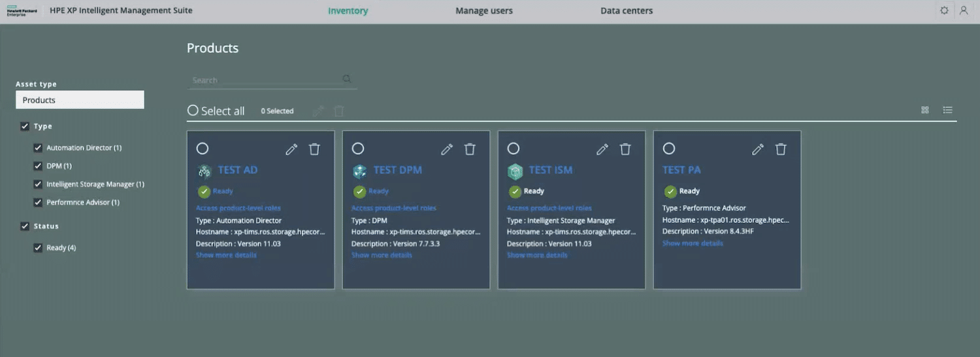Click the bulk delete trash icon
This screenshot has width=980, height=357.
[338, 111]
